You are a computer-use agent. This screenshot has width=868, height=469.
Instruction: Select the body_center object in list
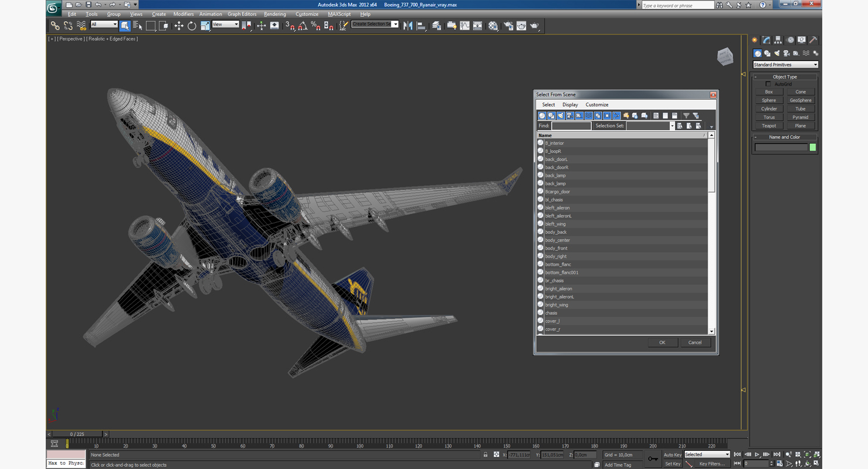[557, 240]
